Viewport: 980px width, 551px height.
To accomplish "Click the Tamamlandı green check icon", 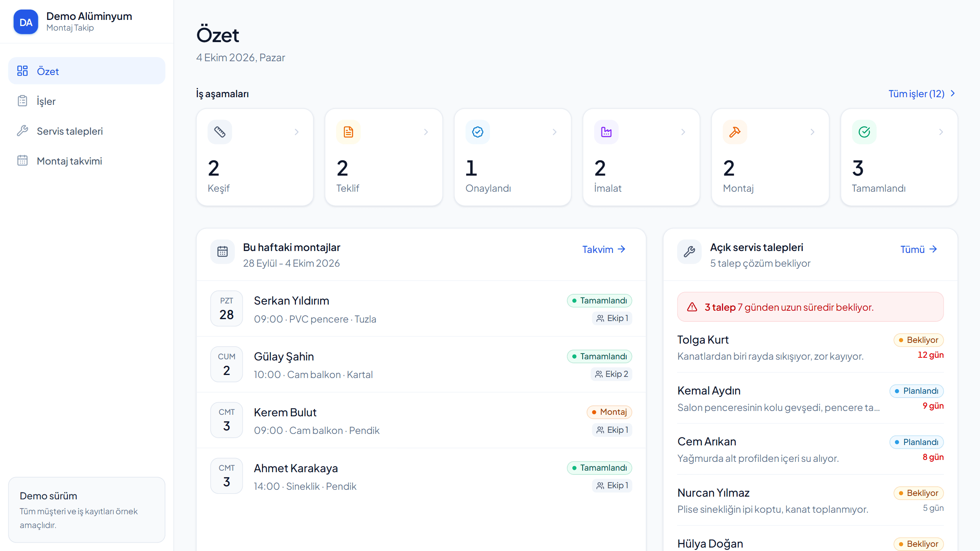I will (864, 132).
